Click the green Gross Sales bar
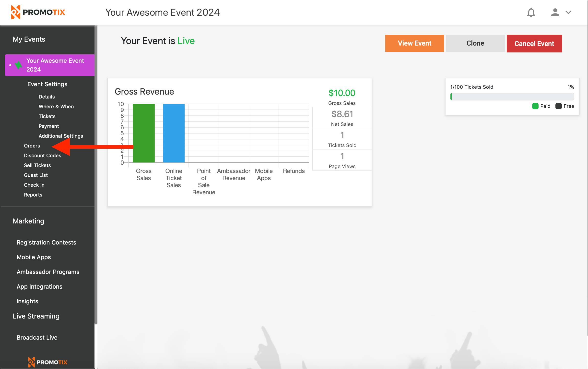Viewport: 588px width, 369px height. coord(144,133)
